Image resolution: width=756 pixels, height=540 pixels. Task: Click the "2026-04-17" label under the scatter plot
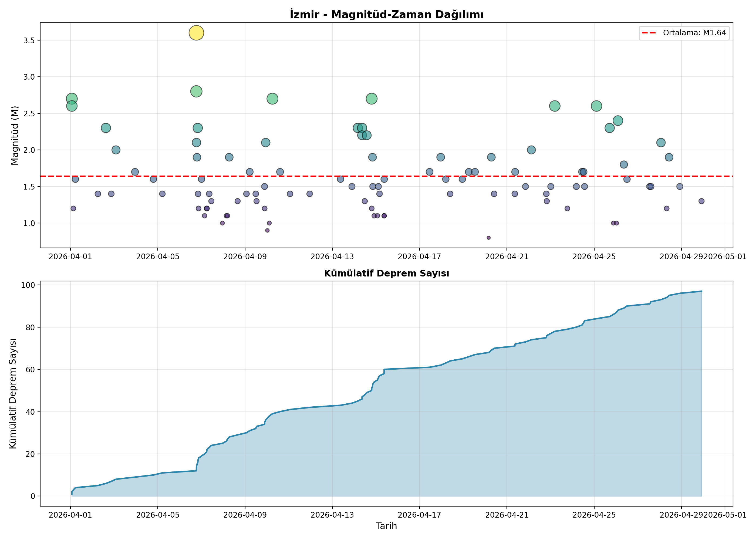click(420, 257)
